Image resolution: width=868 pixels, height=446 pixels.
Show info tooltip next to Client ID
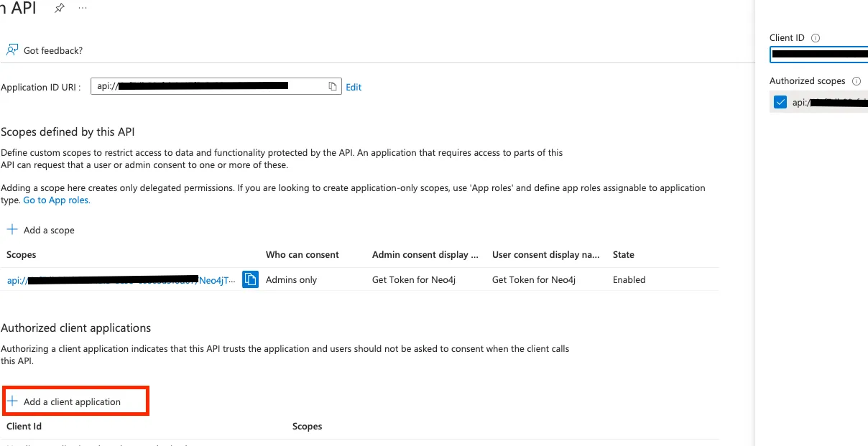816,38
